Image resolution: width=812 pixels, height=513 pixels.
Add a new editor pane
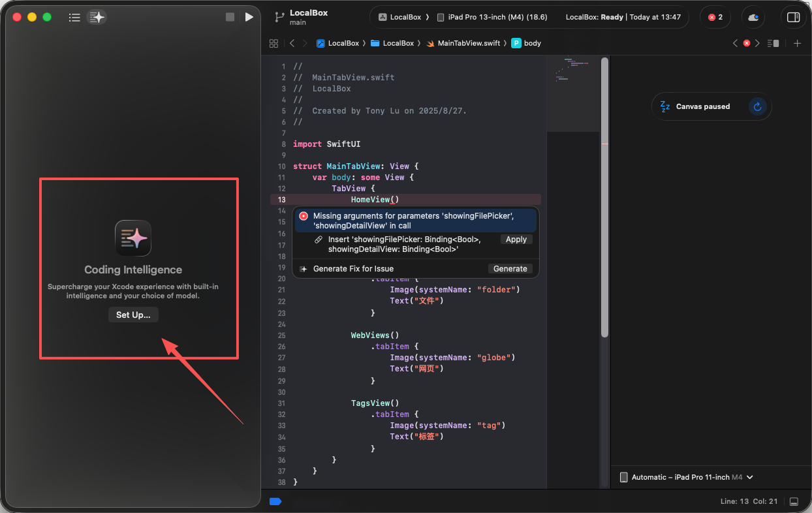click(797, 43)
